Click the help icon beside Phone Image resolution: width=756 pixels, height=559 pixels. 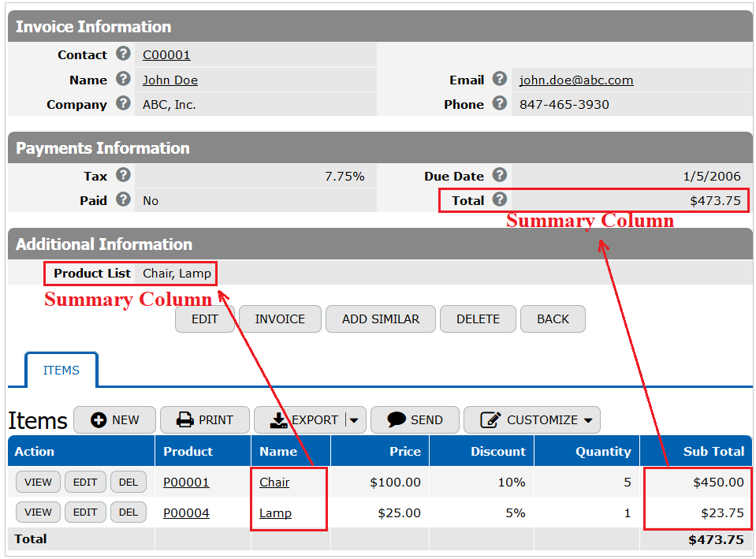coord(500,103)
